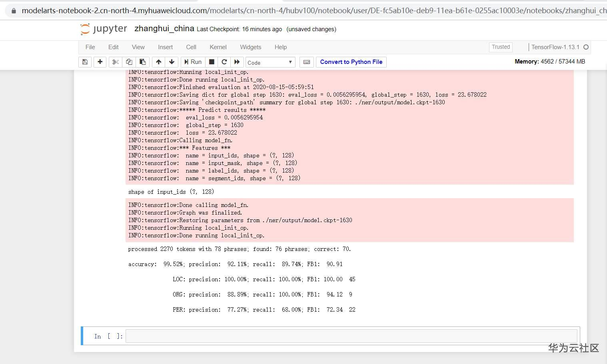
Task: Click the 'processed 2270 tokens' output line
Action: [240, 249]
